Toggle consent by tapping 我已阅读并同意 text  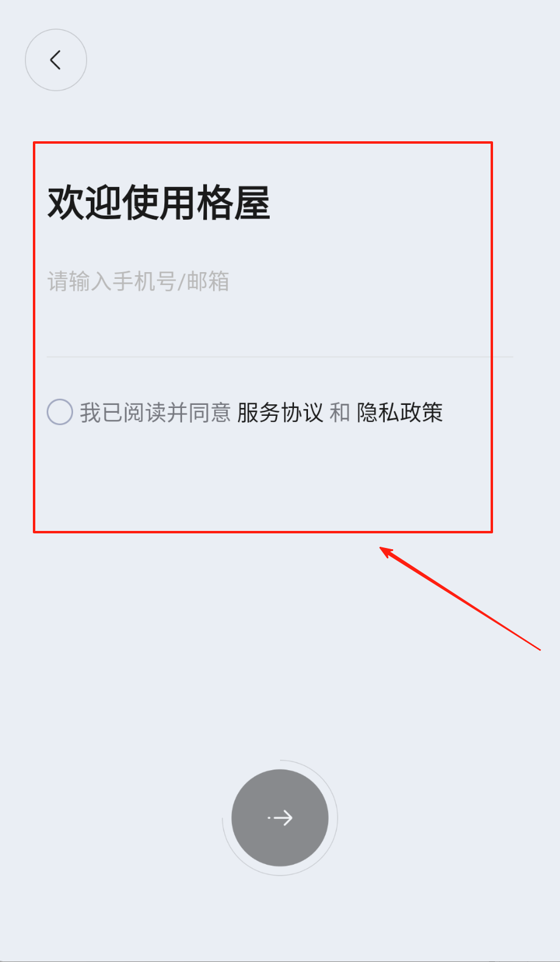coord(155,412)
